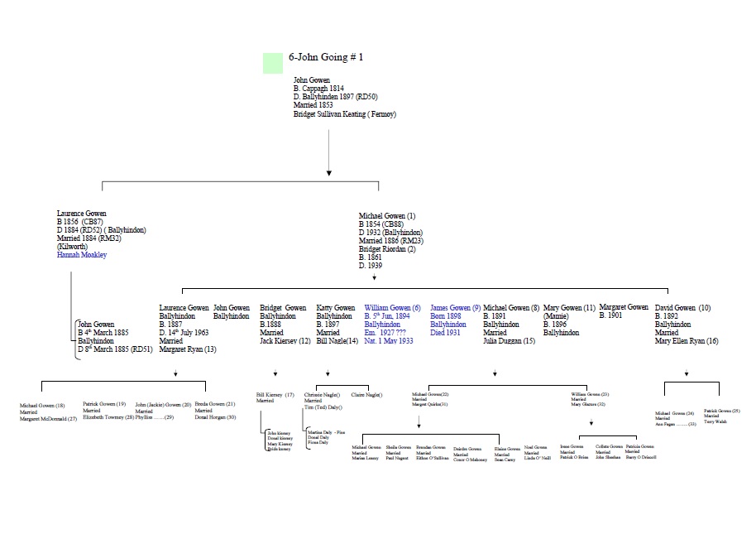Open the blue "William Gowen (6)" entry
The image size is (756, 534).
392,308
